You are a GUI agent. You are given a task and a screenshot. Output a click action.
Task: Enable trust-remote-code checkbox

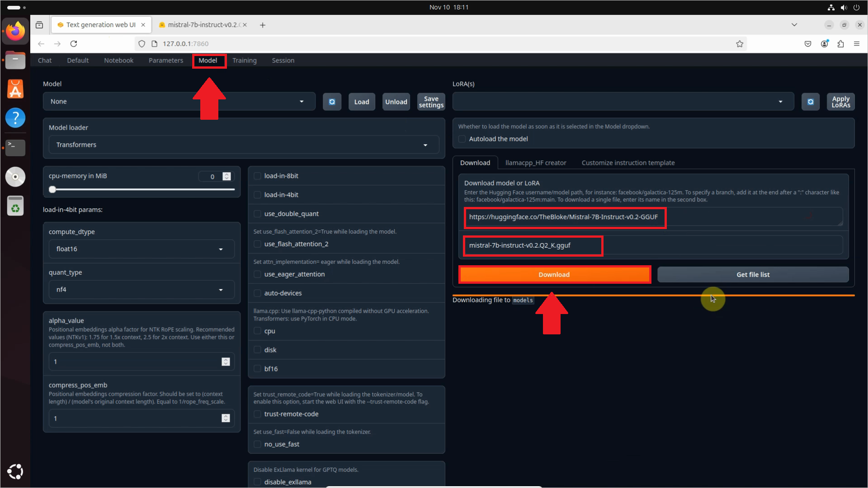pyautogui.click(x=257, y=414)
